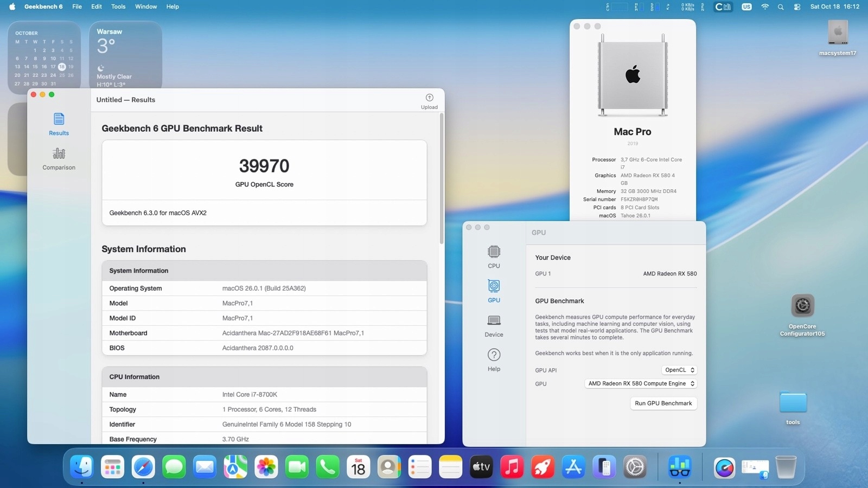Launch the red rocket app in Dock

pyautogui.click(x=542, y=467)
